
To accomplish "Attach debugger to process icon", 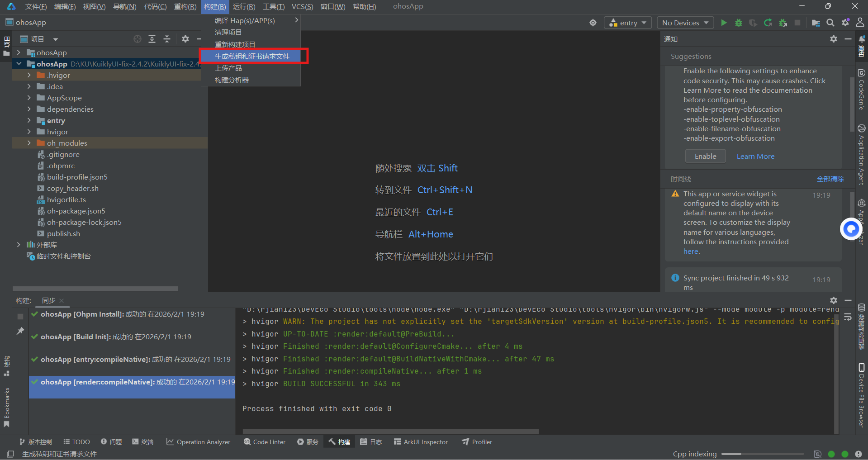I will pyautogui.click(x=783, y=23).
